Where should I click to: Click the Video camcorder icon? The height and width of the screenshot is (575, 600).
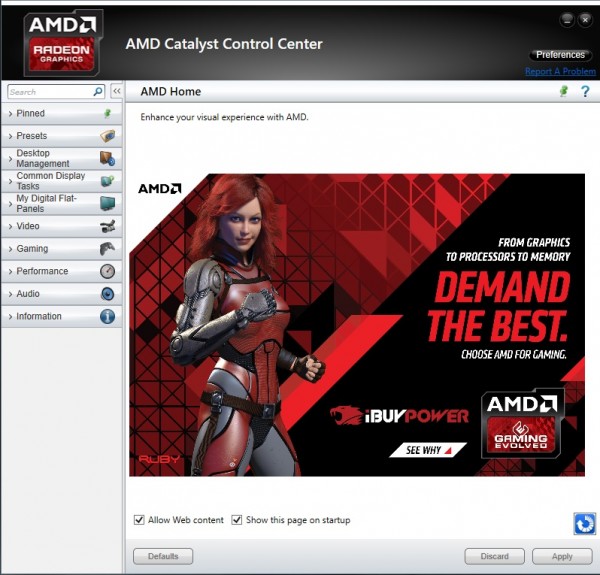(x=108, y=226)
